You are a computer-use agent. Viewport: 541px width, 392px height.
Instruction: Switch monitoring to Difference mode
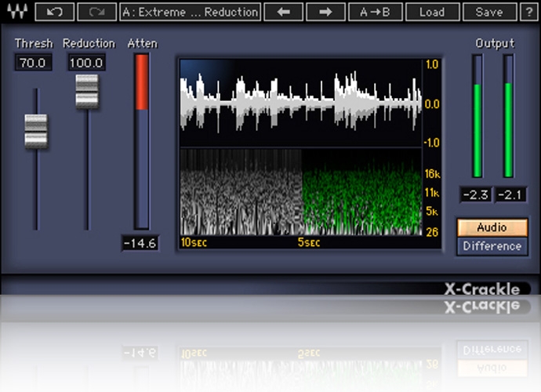pos(492,246)
